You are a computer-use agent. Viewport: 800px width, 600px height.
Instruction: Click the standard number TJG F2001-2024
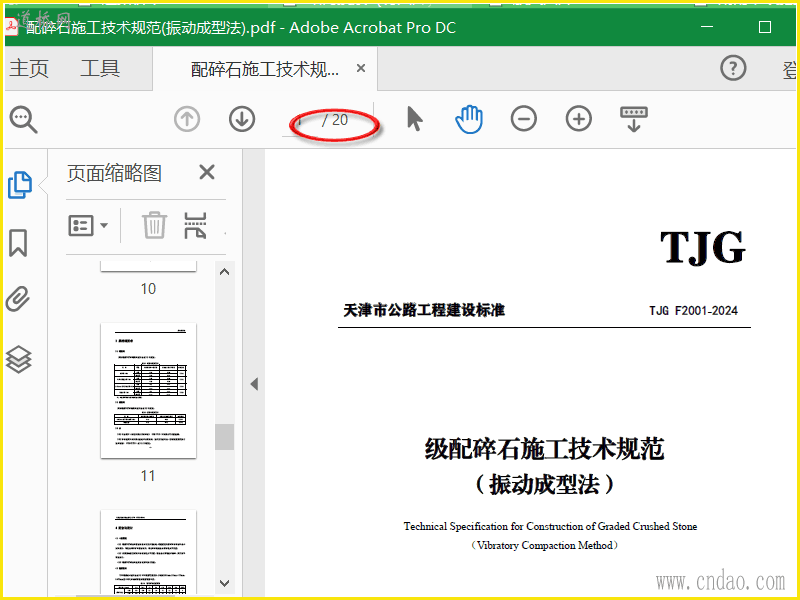[x=693, y=311]
